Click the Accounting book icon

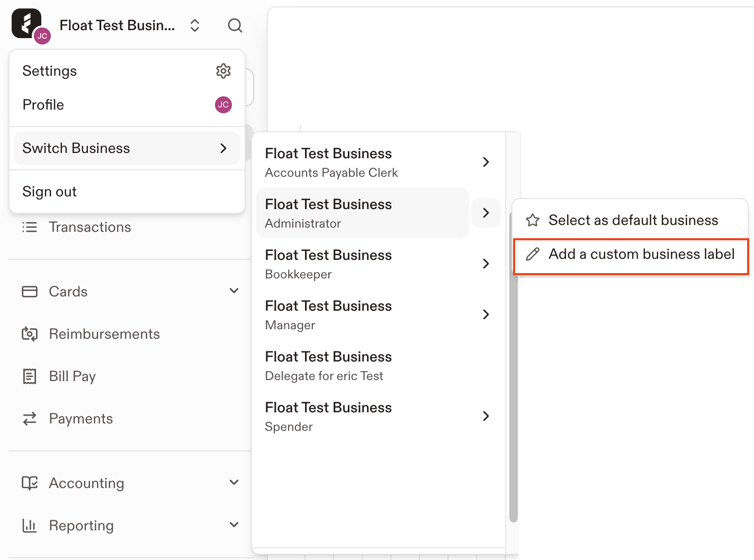(30, 483)
